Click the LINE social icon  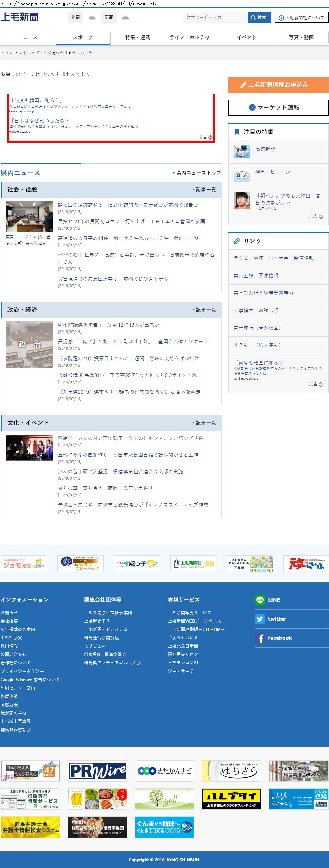click(260, 600)
